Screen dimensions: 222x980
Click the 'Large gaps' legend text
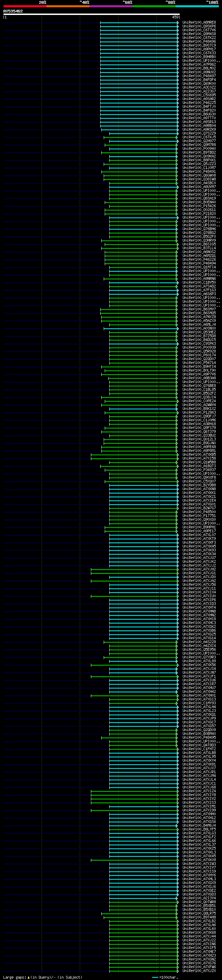tap(15, 977)
